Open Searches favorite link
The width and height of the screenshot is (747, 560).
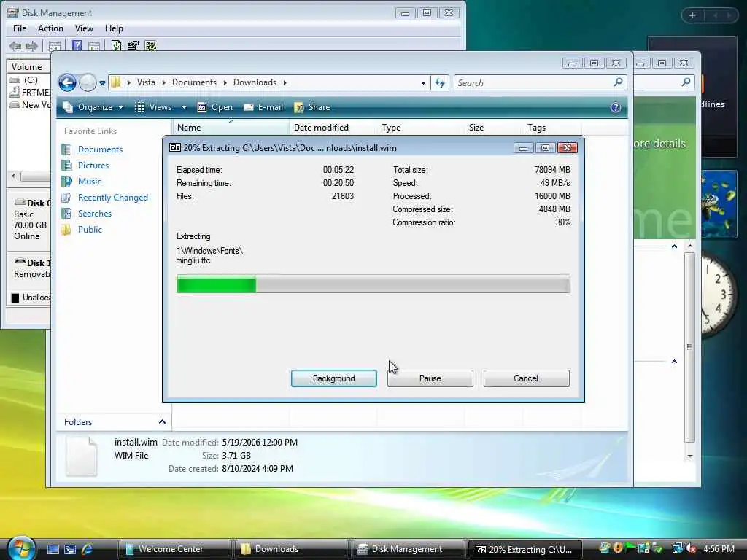pos(94,214)
